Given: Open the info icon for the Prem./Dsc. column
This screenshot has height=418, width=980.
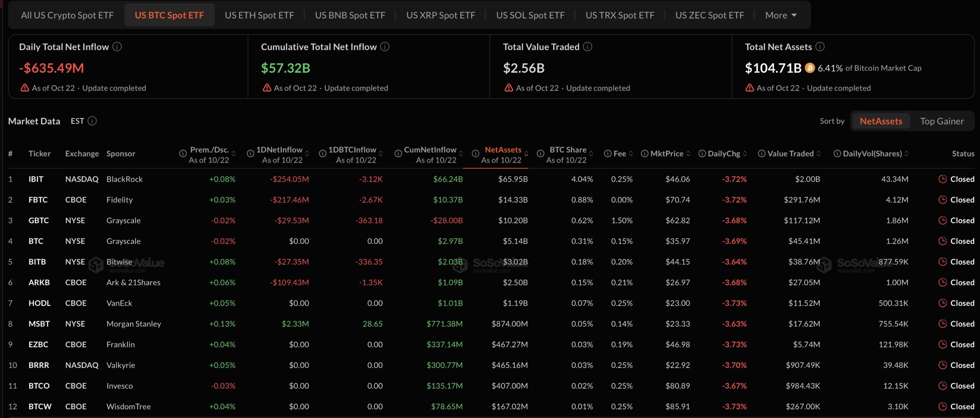Looking at the screenshot, I should coord(183,153).
